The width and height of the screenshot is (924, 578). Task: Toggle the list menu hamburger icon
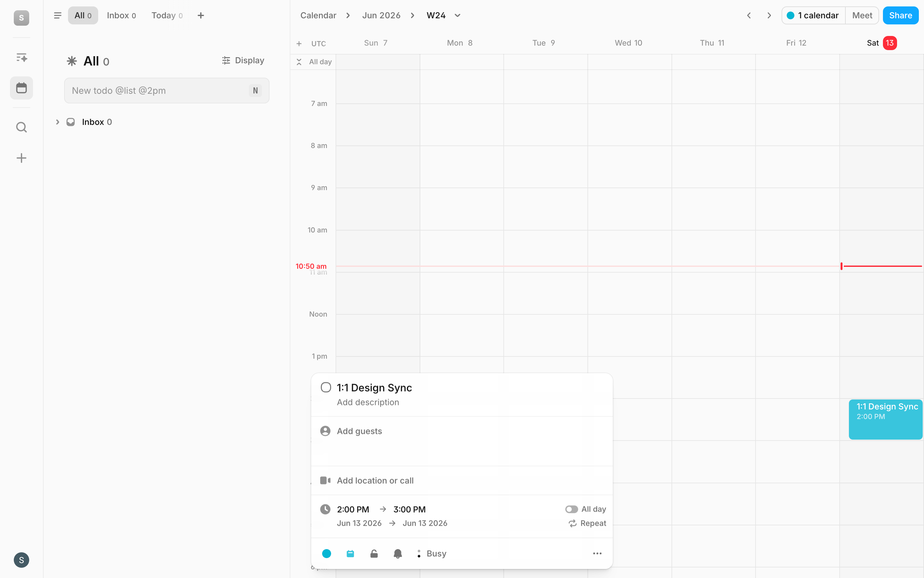coord(58,15)
